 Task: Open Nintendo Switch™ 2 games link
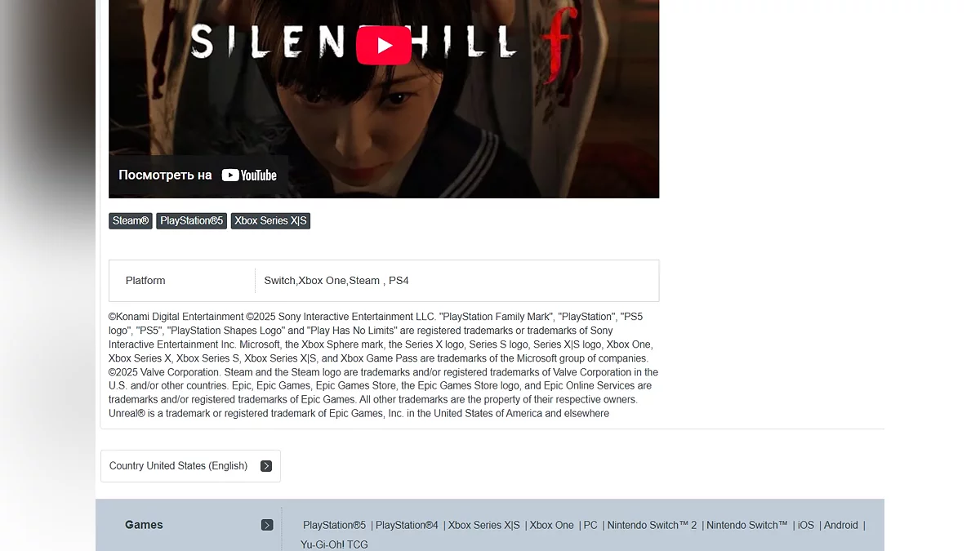[x=652, y=525]
